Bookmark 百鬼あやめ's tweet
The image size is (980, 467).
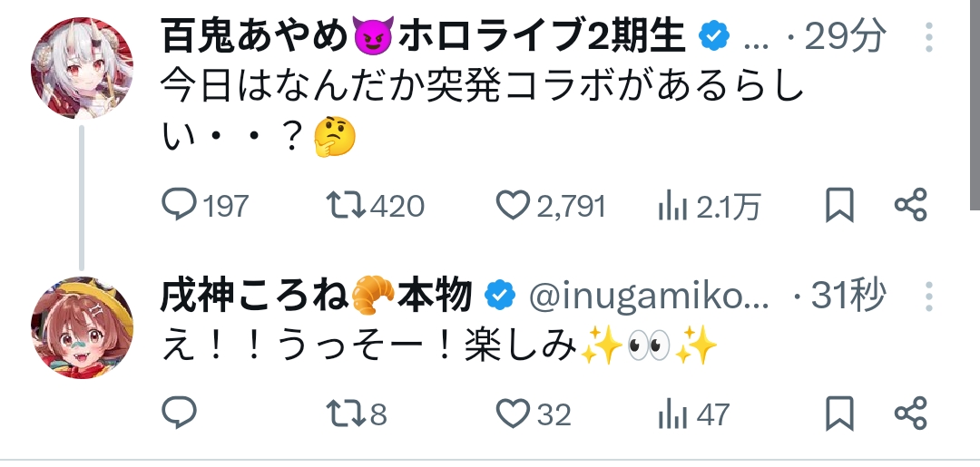pos(840,206)
